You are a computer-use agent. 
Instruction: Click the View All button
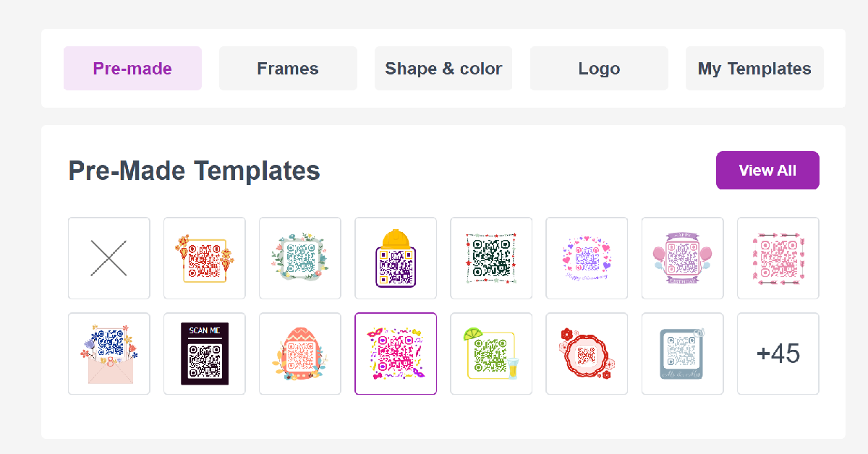[767, 171]
